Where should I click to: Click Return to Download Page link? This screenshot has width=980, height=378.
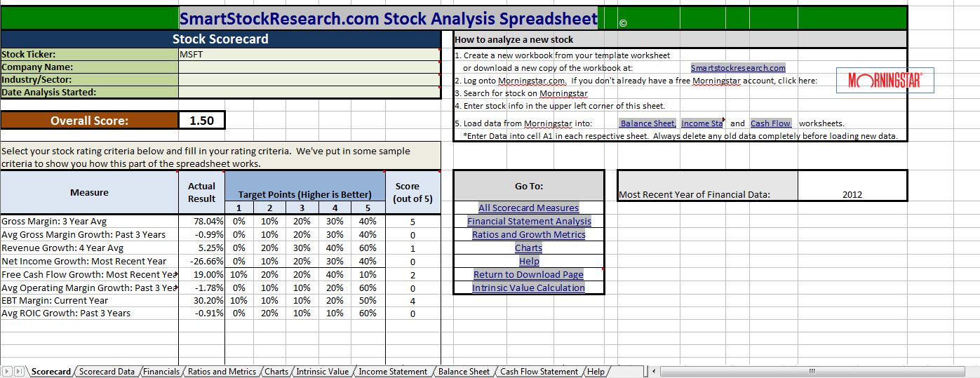(x=529, y=274)
